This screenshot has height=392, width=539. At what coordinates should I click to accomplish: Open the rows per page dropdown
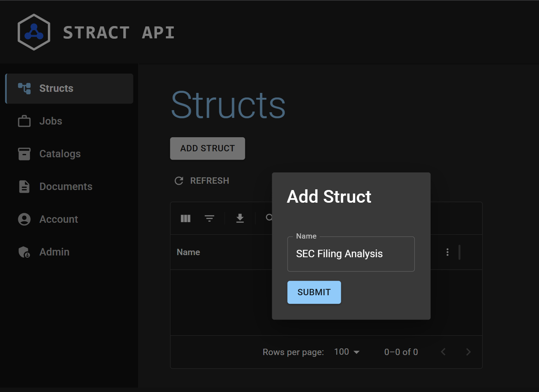347,352
